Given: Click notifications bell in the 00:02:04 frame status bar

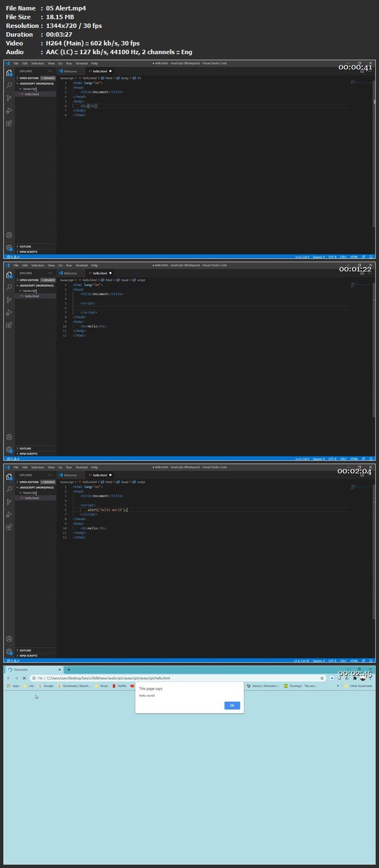Looking at the screenshot, I should [x=371, y=661].
